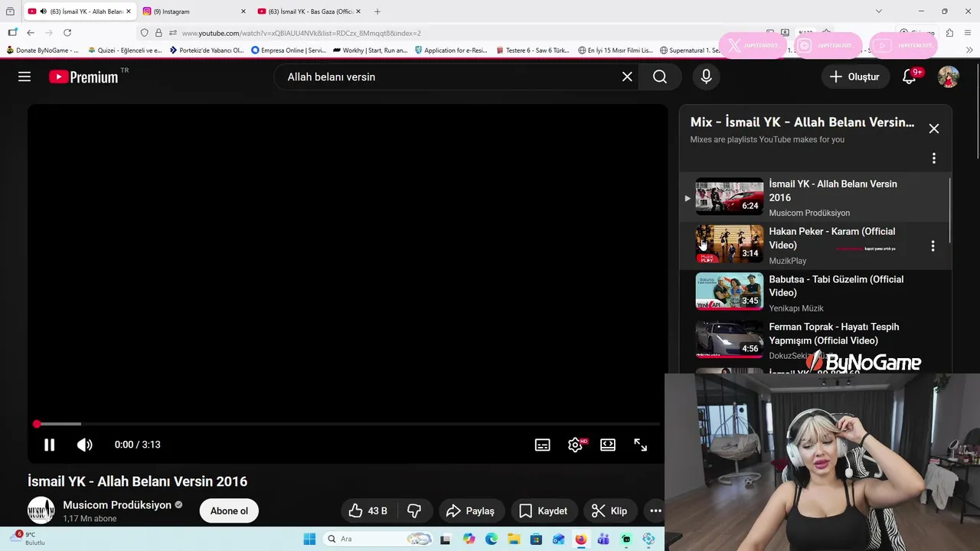Open the account avatar menu
Image resolution: width=980 pixels, height=551 pixels.
click(949, 77)
